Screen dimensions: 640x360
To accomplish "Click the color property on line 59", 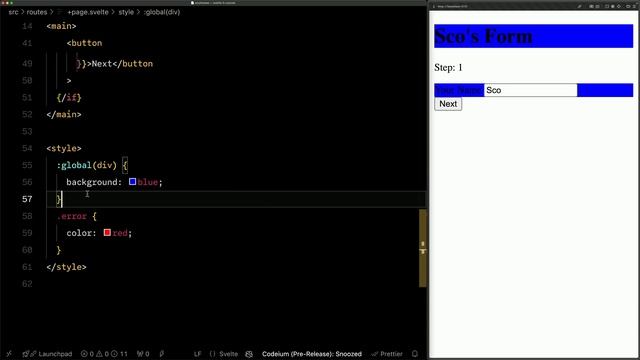I will [79, 233].
